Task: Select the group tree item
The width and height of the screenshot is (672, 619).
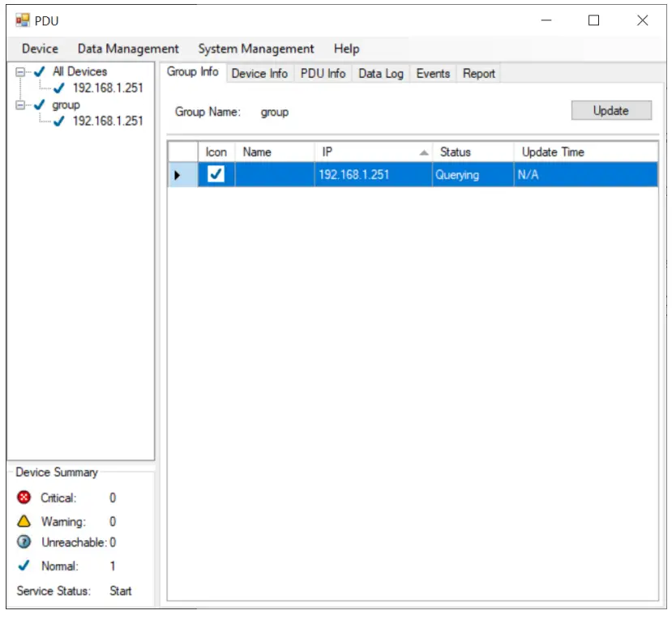Action: (x=66, y=105)
